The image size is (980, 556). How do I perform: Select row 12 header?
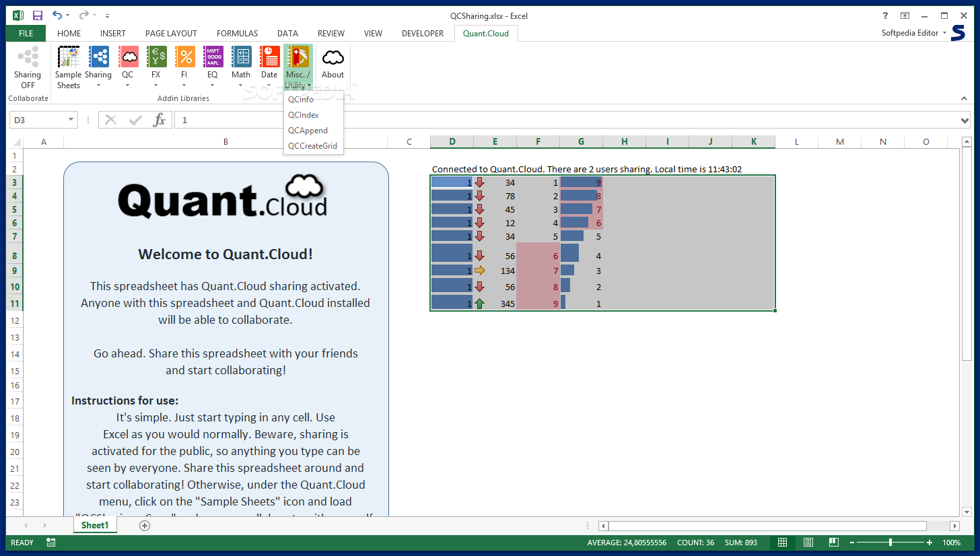tap(15, 320)
